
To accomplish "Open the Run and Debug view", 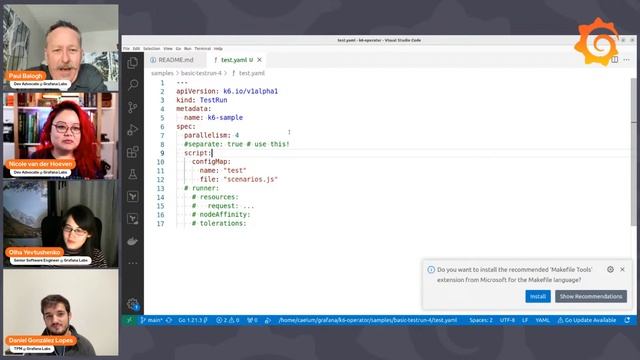I will tap(133, 130).
